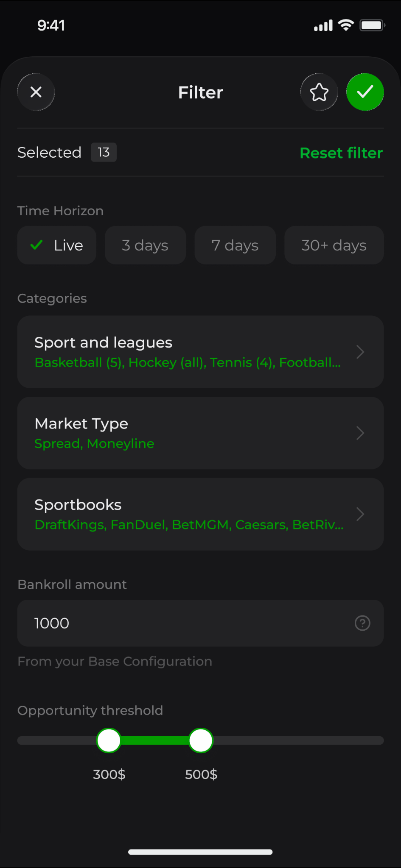Expand Sport and leagues chevron
Viewport: 401px width, 868px height.
(x=360, y=352)
